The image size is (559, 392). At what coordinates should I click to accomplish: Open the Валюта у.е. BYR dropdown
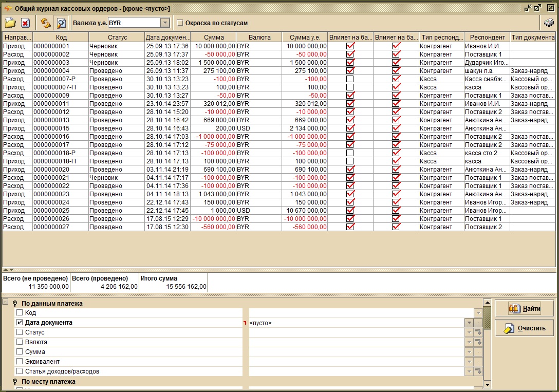pos(165,23)
